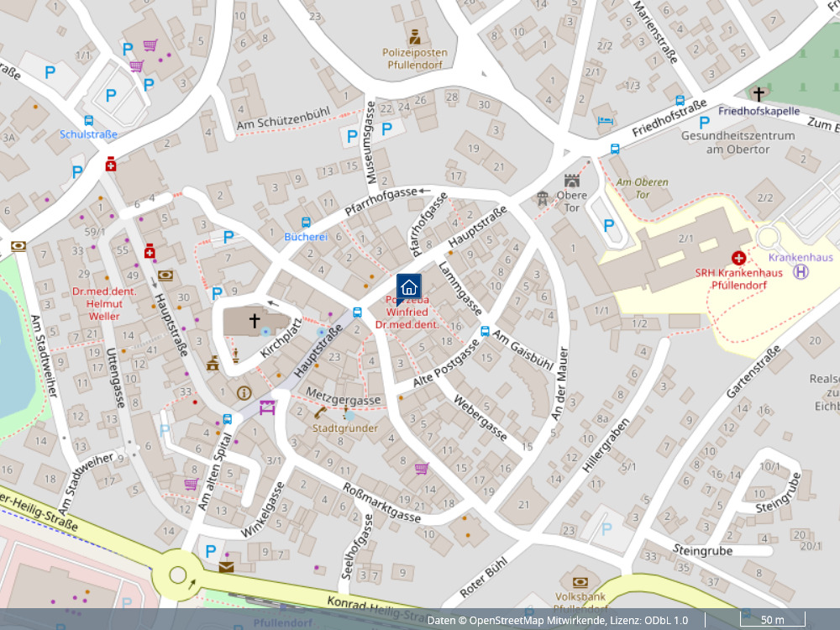This screenshot has width=840, height=630.
Task: Click the 50 m scale bar
Action: 772,621
